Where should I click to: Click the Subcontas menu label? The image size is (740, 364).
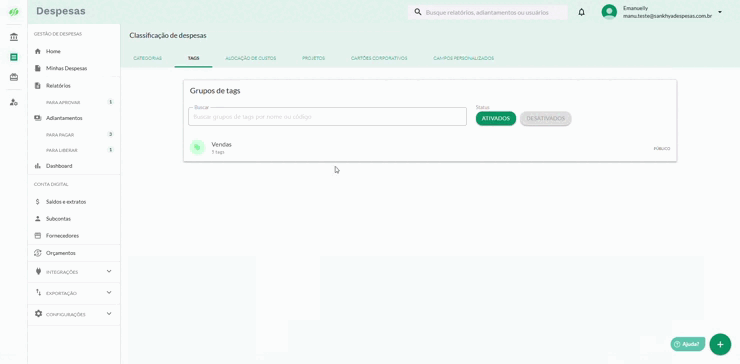pyautogui.click(x=59, y=219)
